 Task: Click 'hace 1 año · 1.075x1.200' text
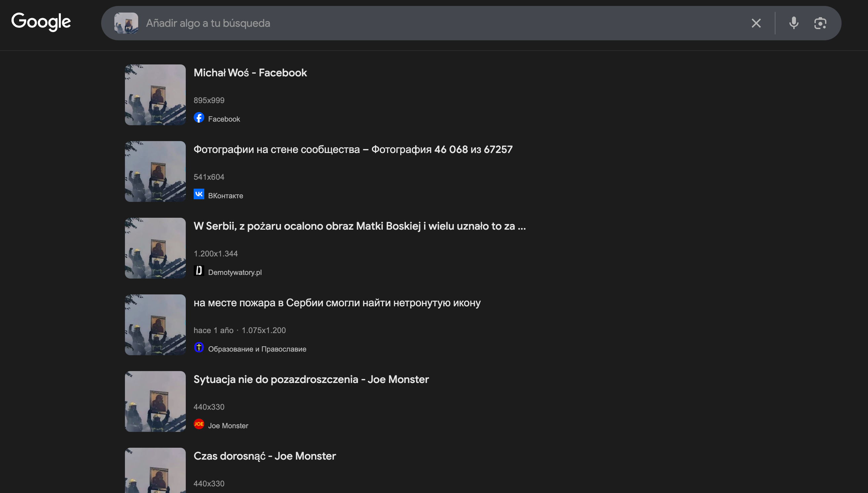coord(240,330)
